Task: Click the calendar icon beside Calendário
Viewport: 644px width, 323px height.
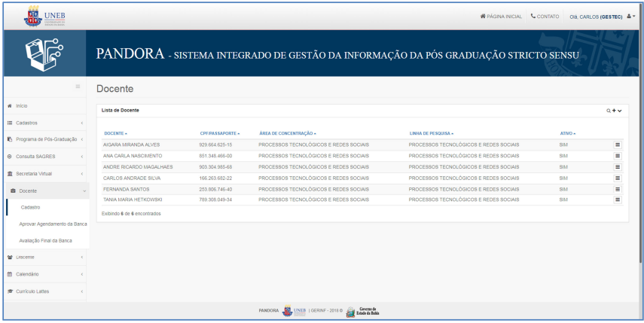Action: click(10, 274)
